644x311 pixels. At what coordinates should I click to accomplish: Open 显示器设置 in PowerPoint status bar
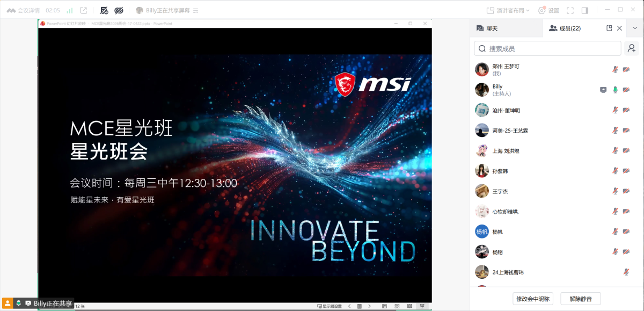(330, 306)
